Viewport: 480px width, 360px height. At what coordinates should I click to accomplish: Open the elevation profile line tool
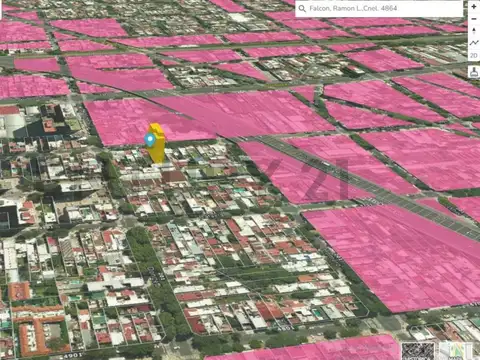coord(474,43)
